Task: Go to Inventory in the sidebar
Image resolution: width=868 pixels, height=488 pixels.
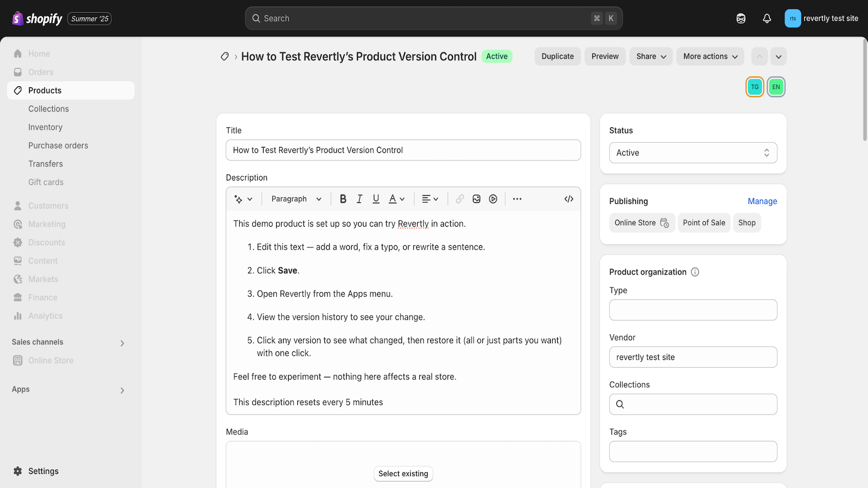Action: pos(45,127)
